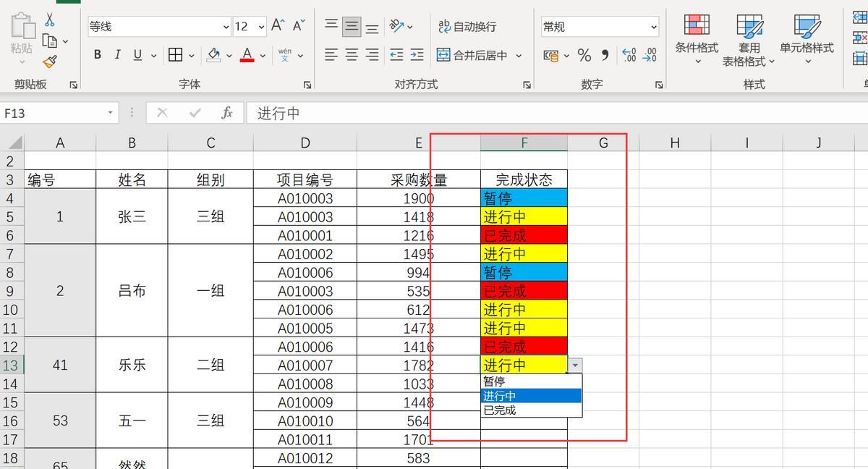The image size is (868, 469).
Task: Apply Percent Style with the % icon
Action: [x=584, y=54]
